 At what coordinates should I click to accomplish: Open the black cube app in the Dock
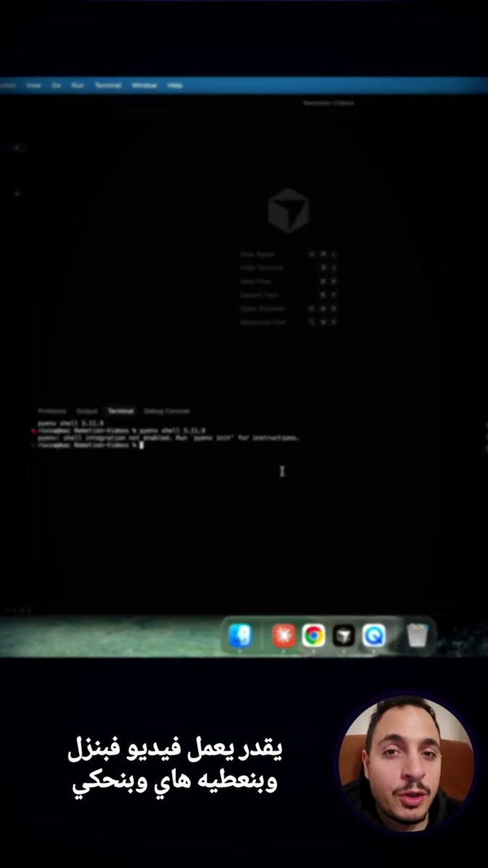pos(343,636)
